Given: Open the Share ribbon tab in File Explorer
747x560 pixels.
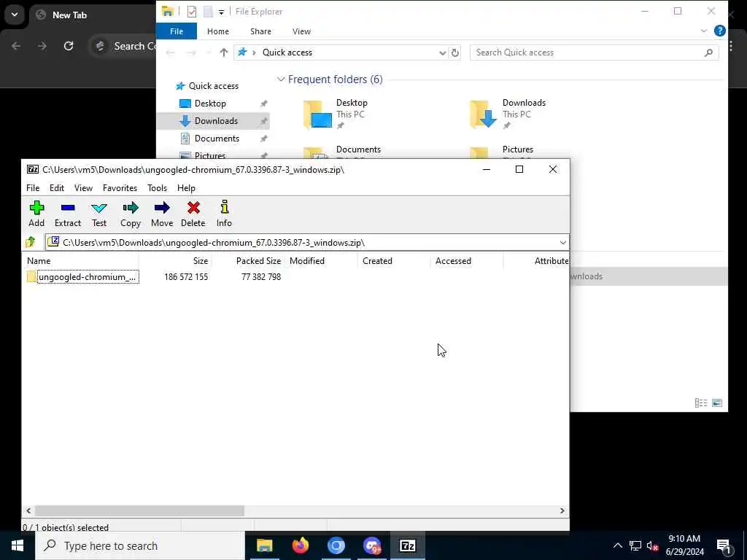Looking at the screenshot, I should pos(260,31).
